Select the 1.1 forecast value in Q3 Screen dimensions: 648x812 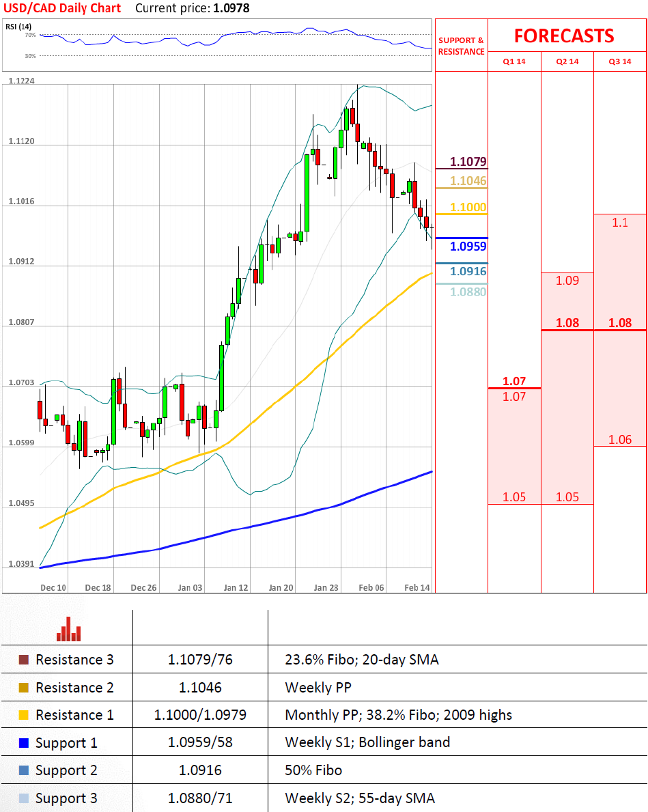click(x=619, y=222)
